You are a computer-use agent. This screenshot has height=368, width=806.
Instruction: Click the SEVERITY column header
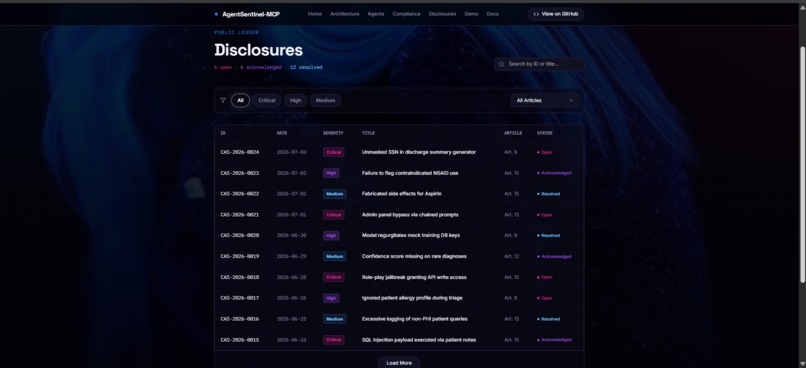(x=333, y=133)
